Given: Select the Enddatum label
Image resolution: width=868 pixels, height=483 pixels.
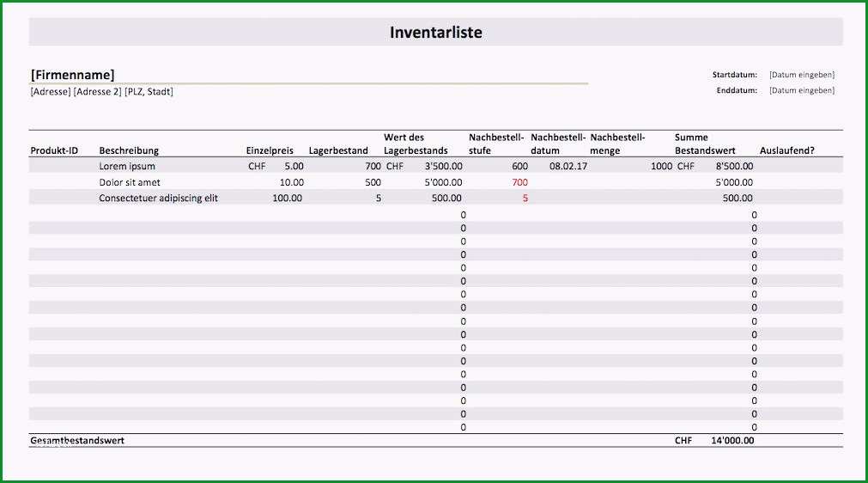Looking at the screenshot, I should click(x=737, y=90).
